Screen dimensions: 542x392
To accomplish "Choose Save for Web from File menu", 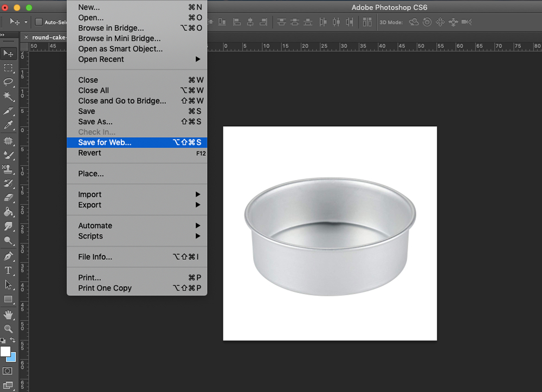I will click(x=137, y=143).
